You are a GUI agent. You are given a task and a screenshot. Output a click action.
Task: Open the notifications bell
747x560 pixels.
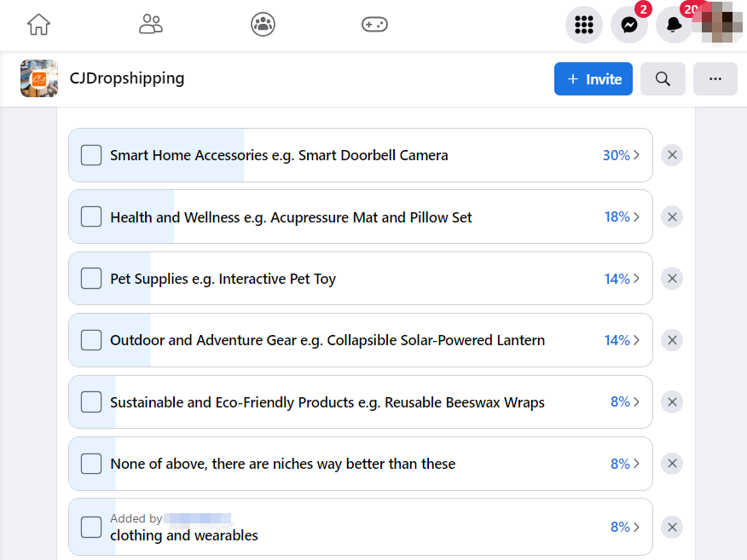674,26
